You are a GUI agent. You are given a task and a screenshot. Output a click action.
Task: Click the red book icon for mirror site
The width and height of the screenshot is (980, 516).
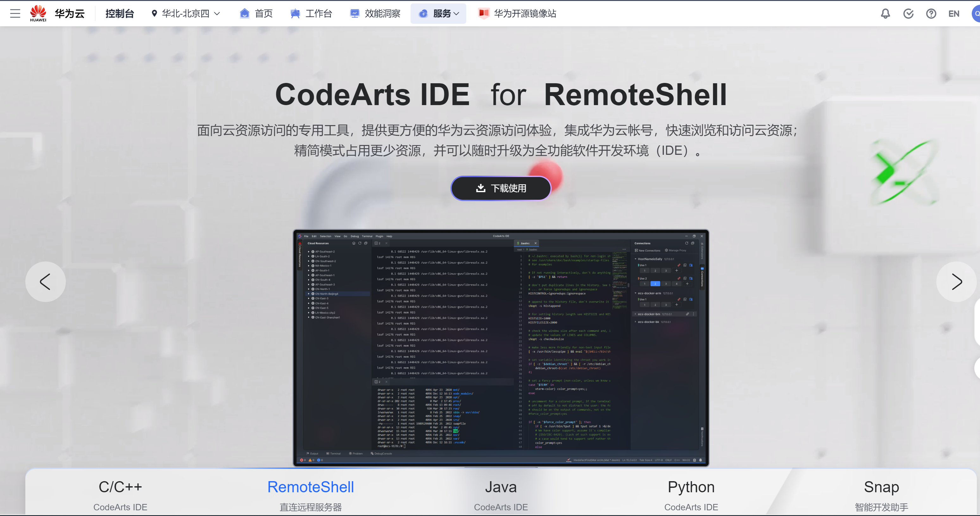(x=484, y=14)
